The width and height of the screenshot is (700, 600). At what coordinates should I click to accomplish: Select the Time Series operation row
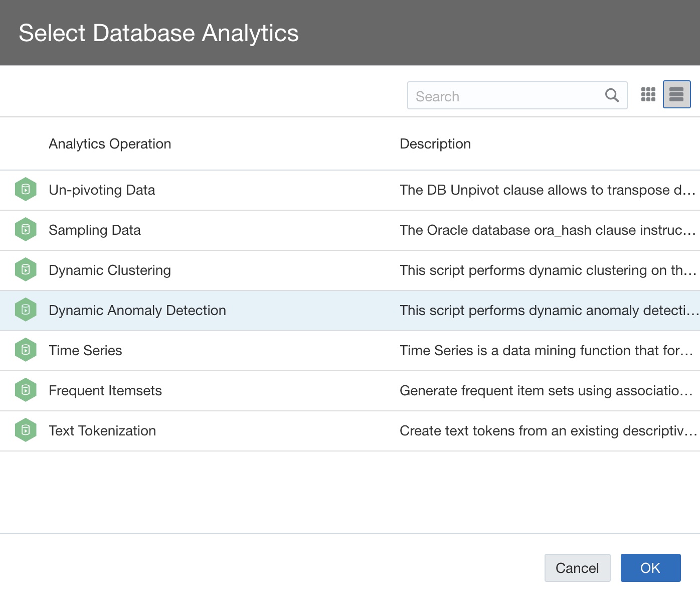(201, 350)
